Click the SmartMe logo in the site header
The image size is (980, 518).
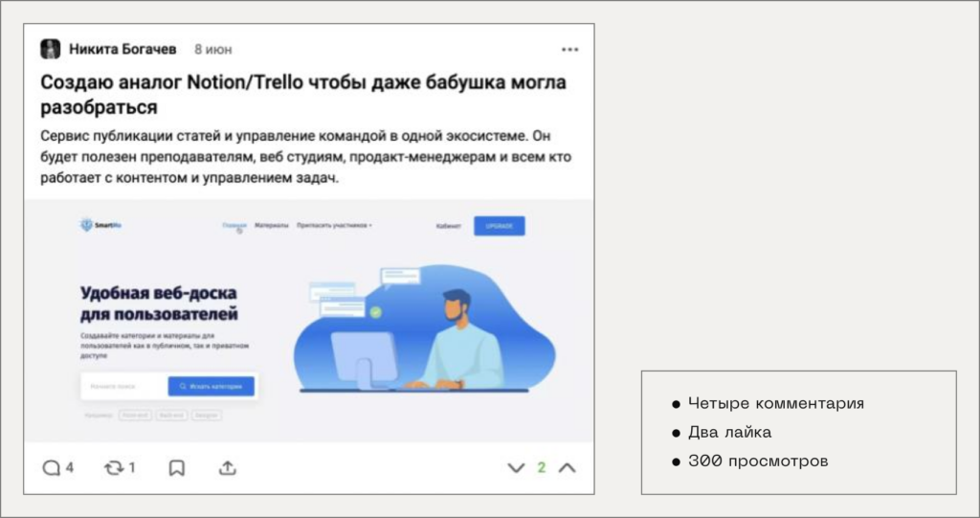pyautogui.click(x=95, y=226)
